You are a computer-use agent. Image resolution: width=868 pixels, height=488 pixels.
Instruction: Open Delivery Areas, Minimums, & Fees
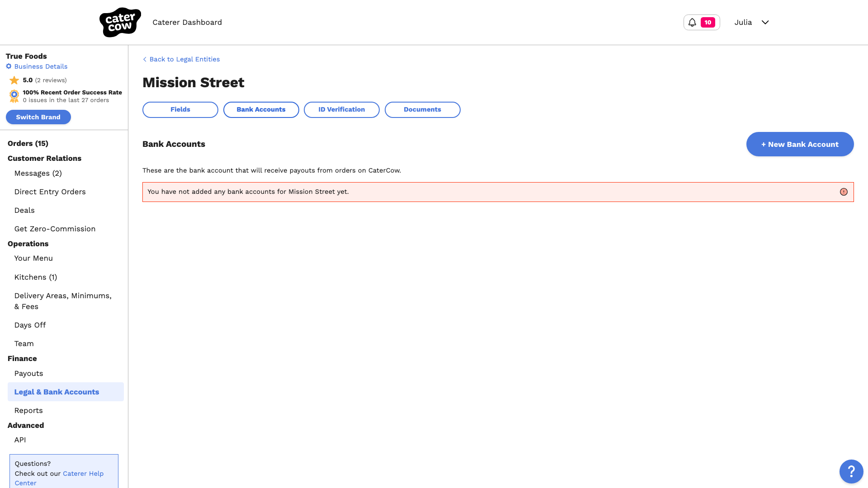point(63,301)
